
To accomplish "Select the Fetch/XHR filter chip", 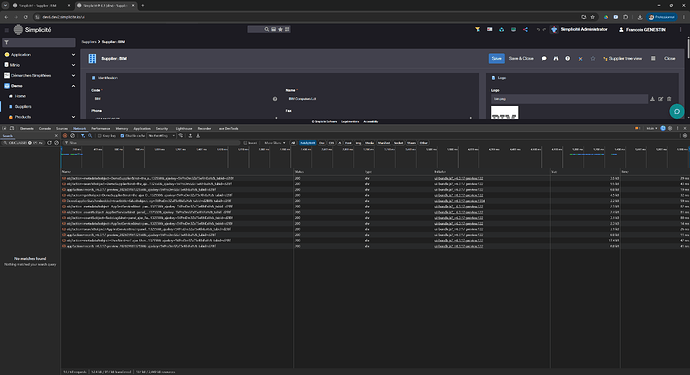I will (x=308, y=143).
